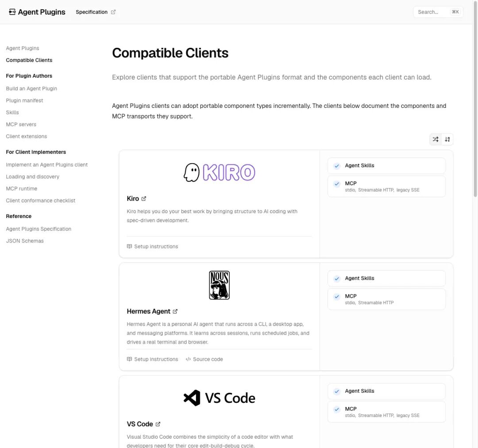The height and width of the screenshot is (448, 478).
Task: Open Agent Plugins Specification reference
Action: [x=39, y=229]
